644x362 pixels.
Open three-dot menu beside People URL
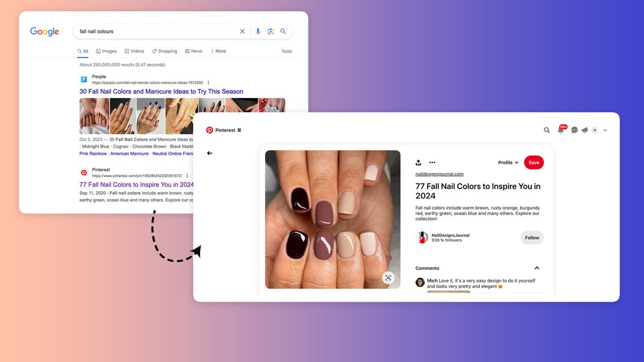pyautogui.click(x=208, y=83)
